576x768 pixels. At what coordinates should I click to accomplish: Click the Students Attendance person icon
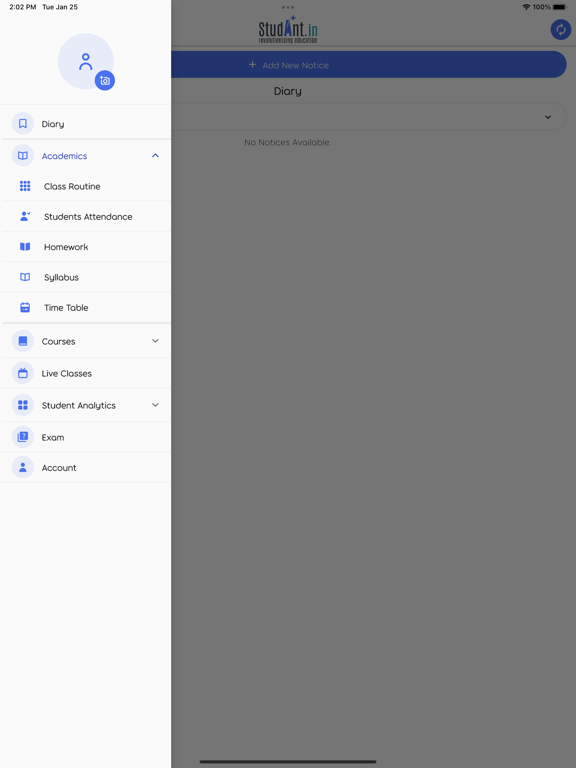25,216
